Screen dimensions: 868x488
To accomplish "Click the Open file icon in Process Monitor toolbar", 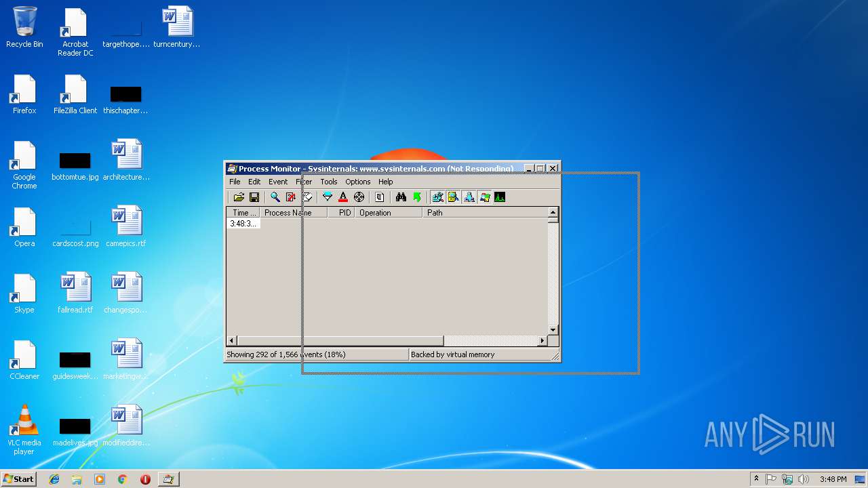I will 239,197.
